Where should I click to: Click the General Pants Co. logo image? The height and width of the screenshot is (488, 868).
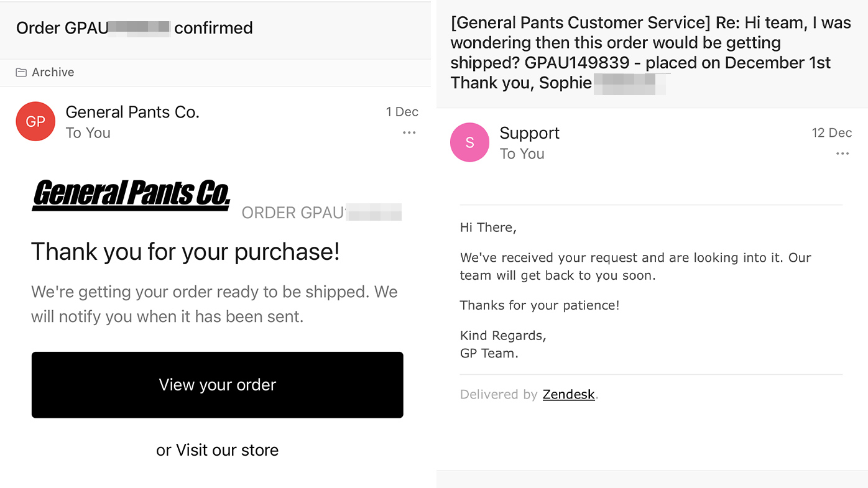[131, 195]
